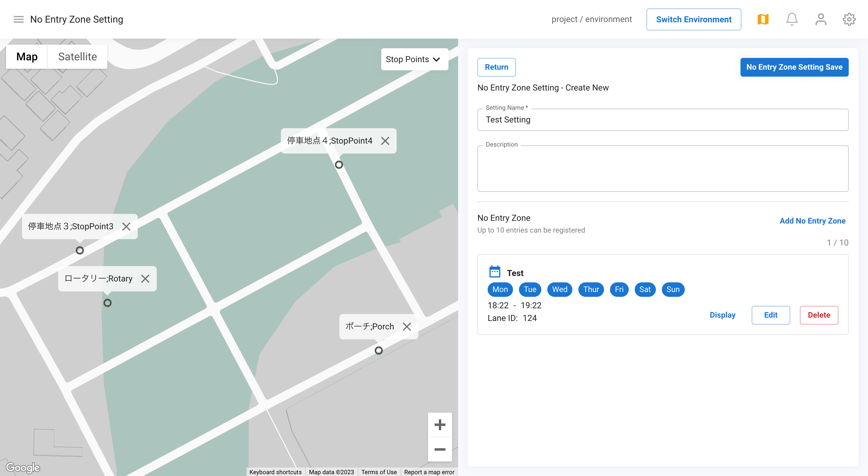Focus the Description text area
Viewport: 868px width, 476px height.
[x=663, y=169]
